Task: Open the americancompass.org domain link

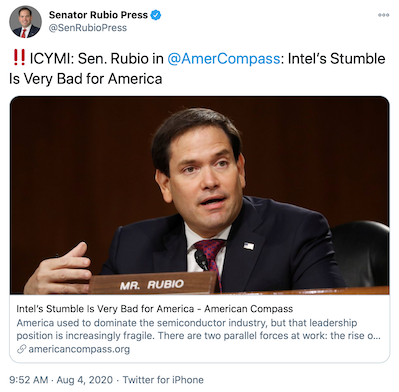Action: [x=79, y=349]
